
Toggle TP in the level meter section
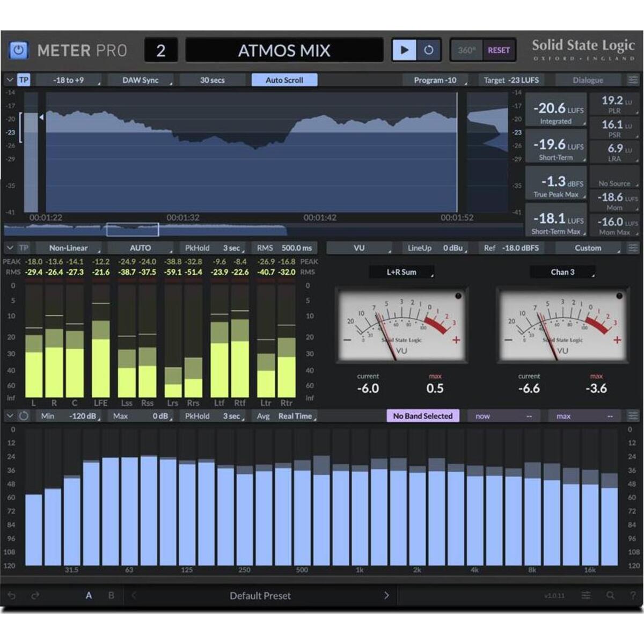point(24,248)
